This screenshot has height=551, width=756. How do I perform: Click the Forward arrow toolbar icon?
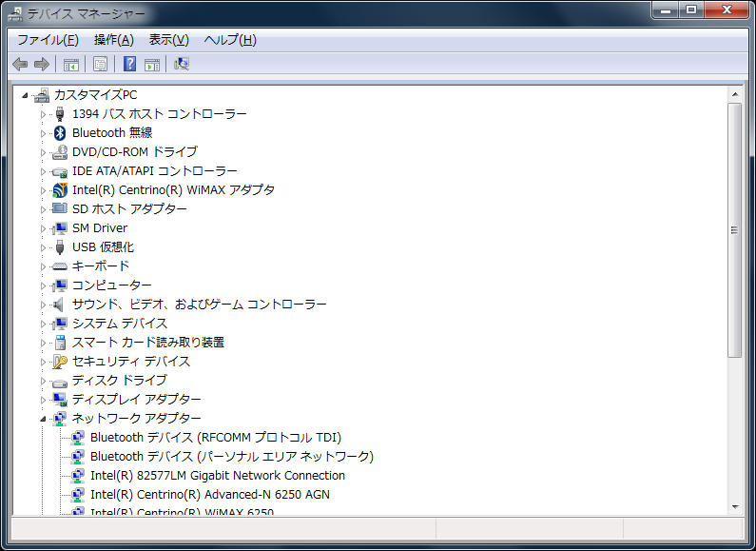[42, 64]
